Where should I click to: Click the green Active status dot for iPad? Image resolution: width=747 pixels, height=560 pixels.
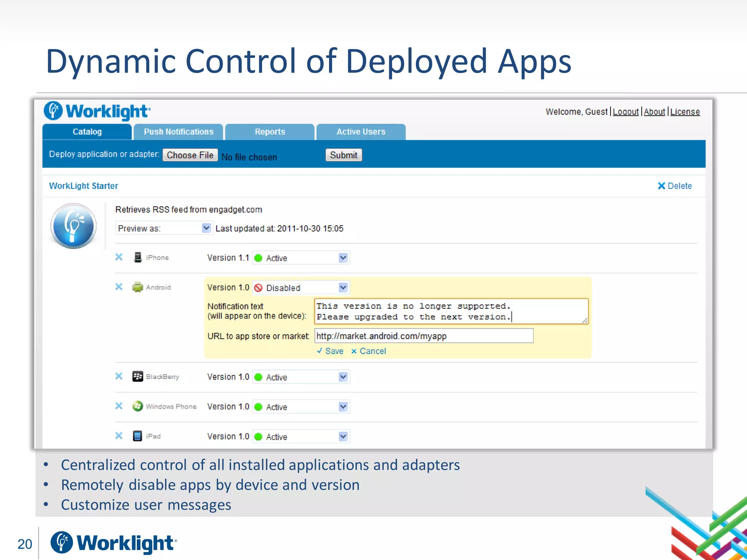pyautogui.click(x=258, y=437)
